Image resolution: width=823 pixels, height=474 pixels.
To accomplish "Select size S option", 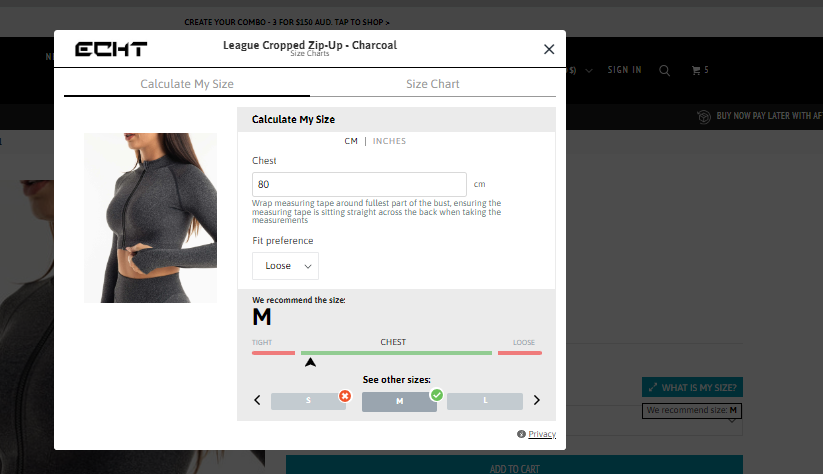I will click(308, 401).
